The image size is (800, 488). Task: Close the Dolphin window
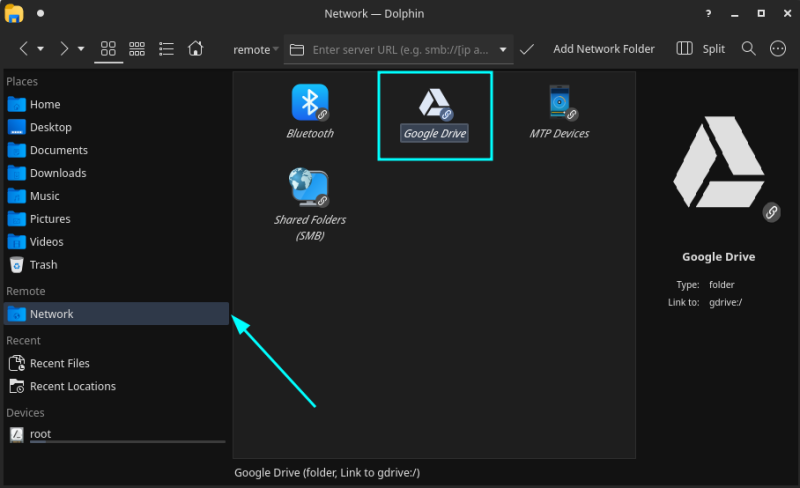(787, 14)
